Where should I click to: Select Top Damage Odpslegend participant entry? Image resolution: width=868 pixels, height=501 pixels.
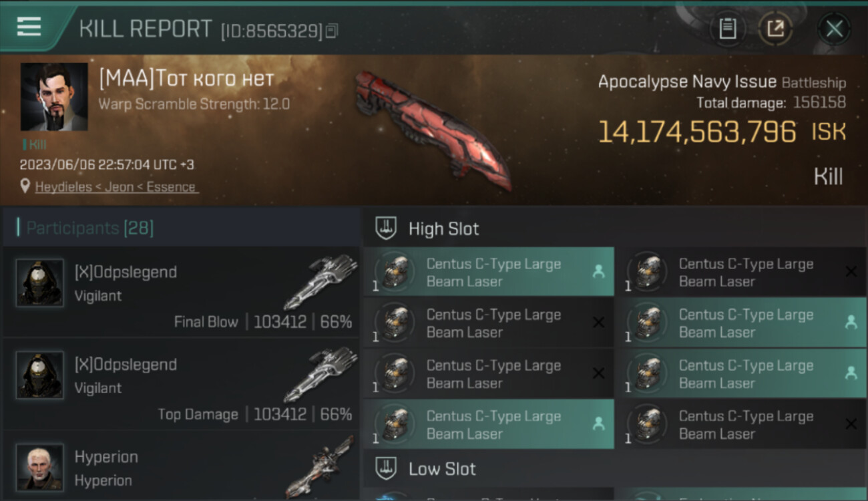182,385
